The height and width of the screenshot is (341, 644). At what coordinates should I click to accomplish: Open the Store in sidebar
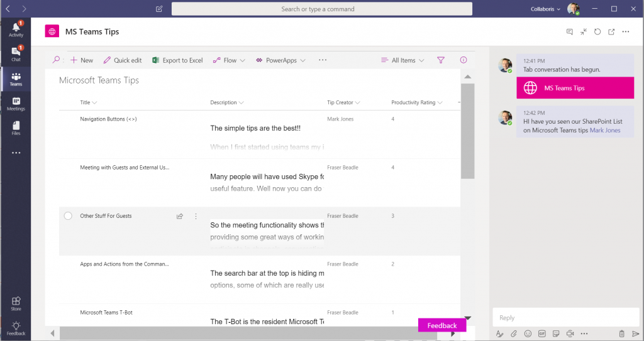(16, 304)
